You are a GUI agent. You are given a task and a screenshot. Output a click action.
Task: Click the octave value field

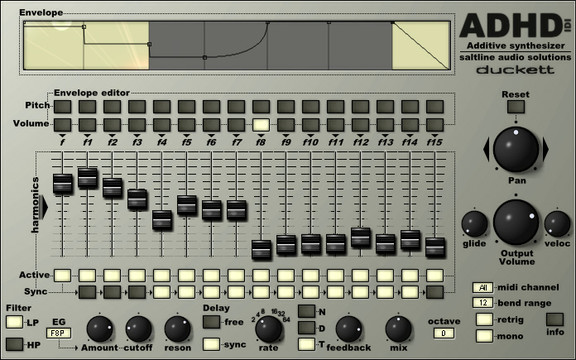click(x=444, y=333)
